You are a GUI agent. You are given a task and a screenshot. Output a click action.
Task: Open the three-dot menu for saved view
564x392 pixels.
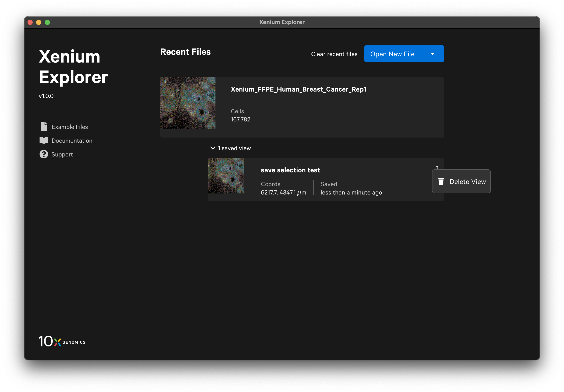[437, 167]
